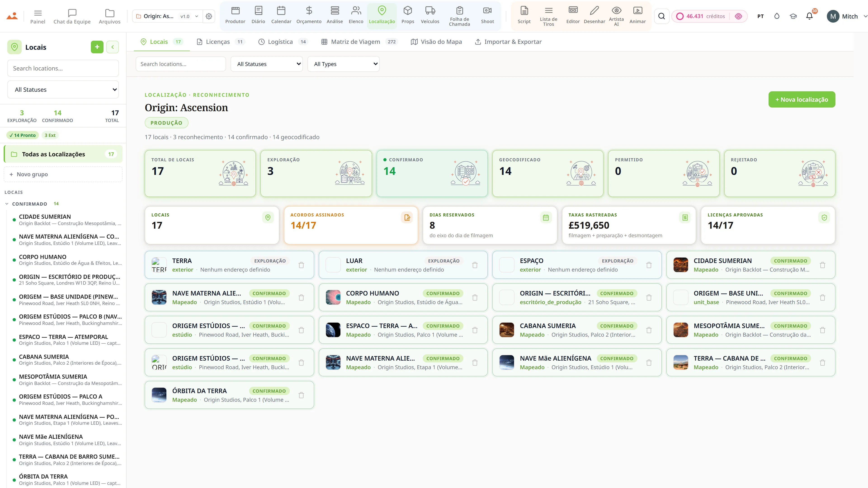Image resolution: width=868 pixels, height=488 pixels.
Task: Delete the TERRA location via trash icon
Action: pyautogui.click(x=301, y=265)
